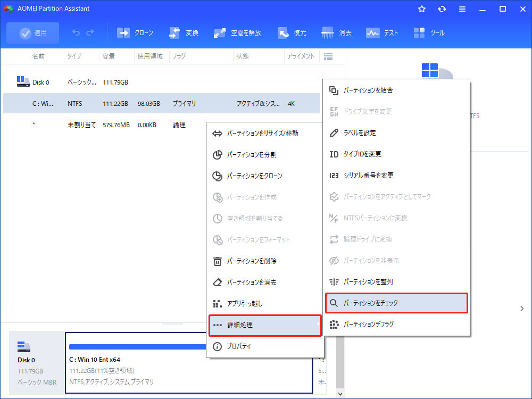Choose パーティションを整列 in the submenu
Viewport: 532px width, 399px height.
click(396, 281)
